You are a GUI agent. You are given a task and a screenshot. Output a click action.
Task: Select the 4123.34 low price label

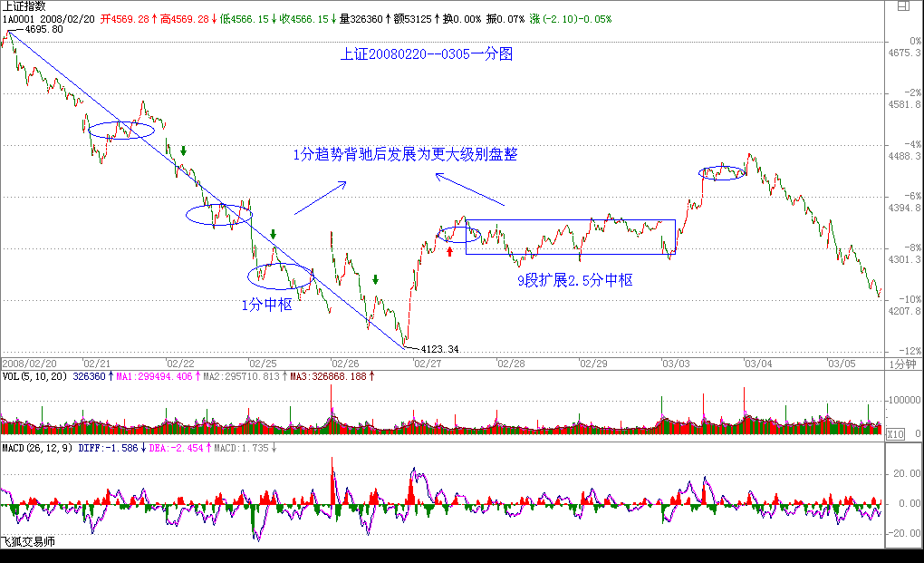tap(440, 348)
